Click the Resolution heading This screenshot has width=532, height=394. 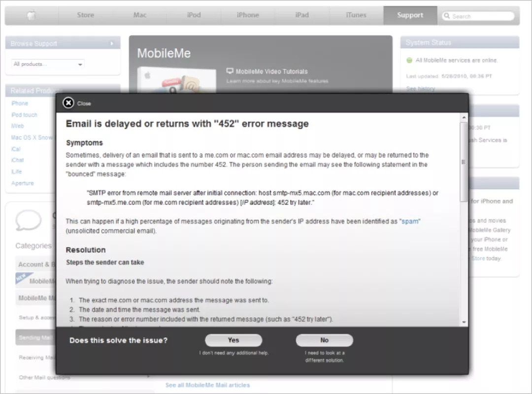pyautogui.click(x=86, y=250)
